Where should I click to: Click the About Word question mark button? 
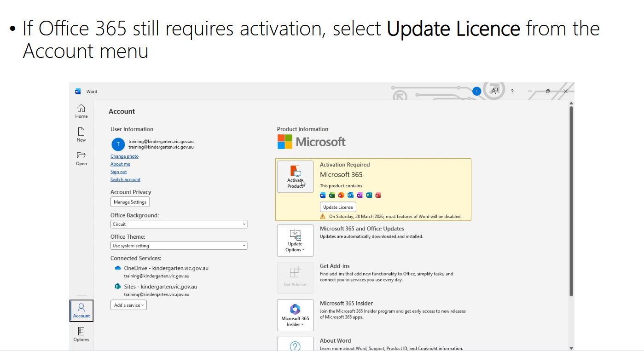(295, 344)
